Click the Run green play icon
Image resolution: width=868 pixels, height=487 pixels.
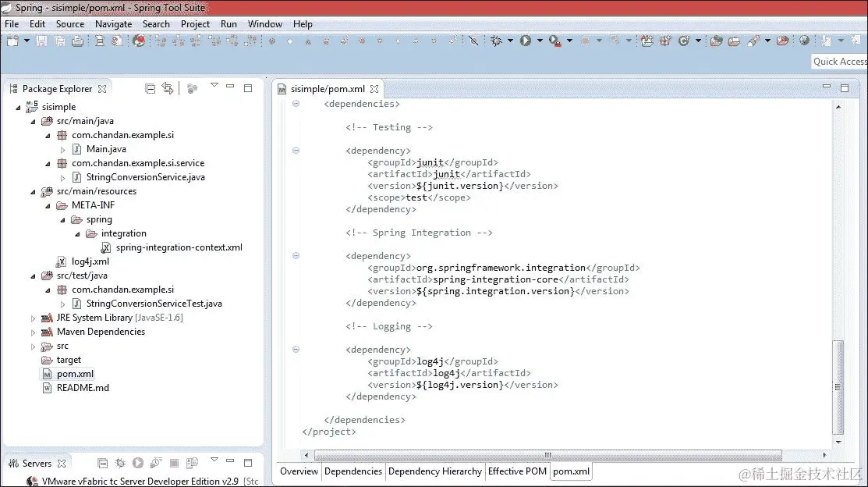point(526,41)
